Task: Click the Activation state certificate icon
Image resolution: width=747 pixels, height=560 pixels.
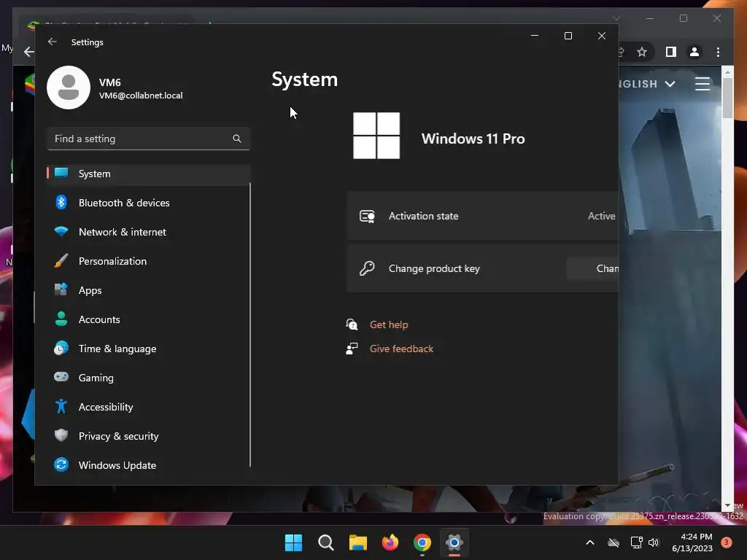Action: 367,216
